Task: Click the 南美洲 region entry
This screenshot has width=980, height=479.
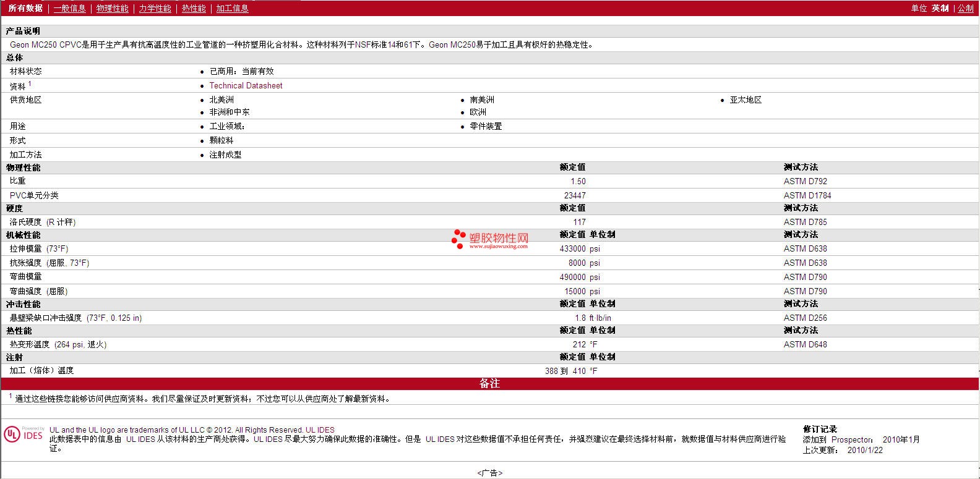Action: (x=482, y=100)
